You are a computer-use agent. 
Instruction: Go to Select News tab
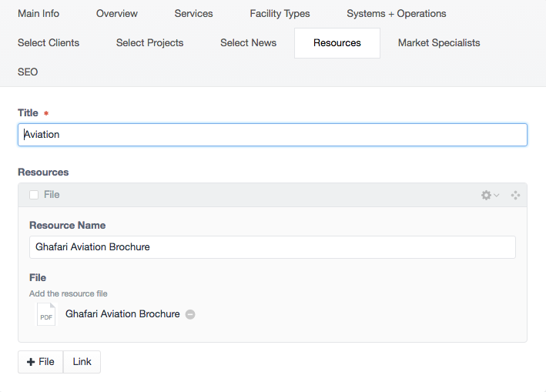click(248, 43)
